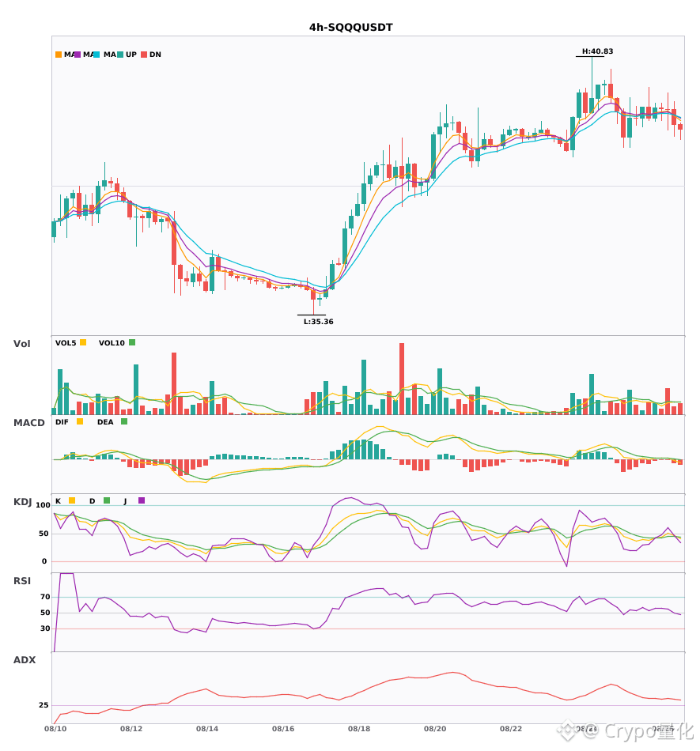Select the 08/18 date tick
The height and width of the screenshot is (751, 700).
click(x=359, y=729)
